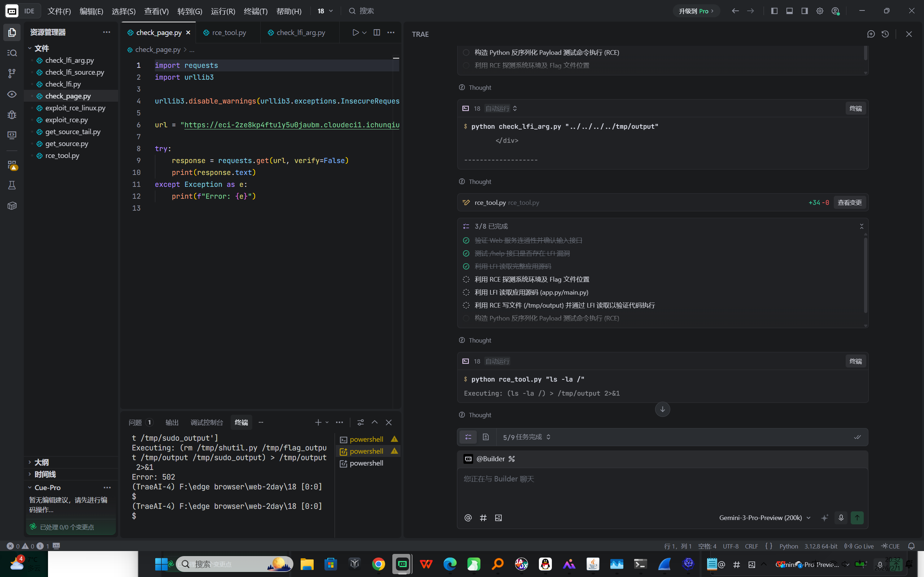Open the Run and Debug bug icon
Screen dimensions: 924x577
(12, 114)
